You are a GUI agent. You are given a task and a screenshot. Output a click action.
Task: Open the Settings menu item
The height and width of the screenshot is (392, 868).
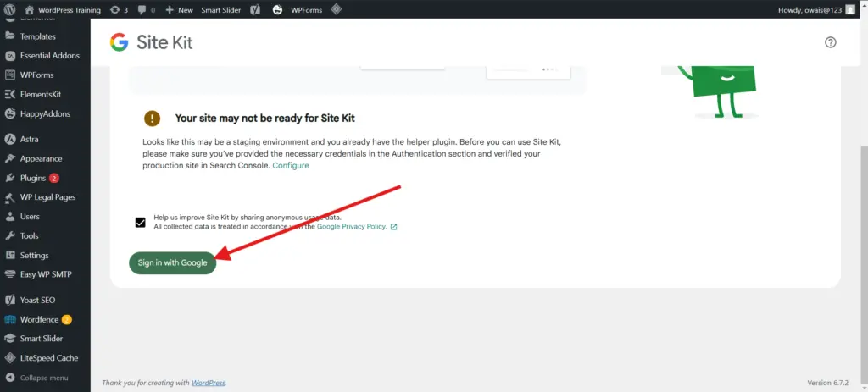point(34,256)
